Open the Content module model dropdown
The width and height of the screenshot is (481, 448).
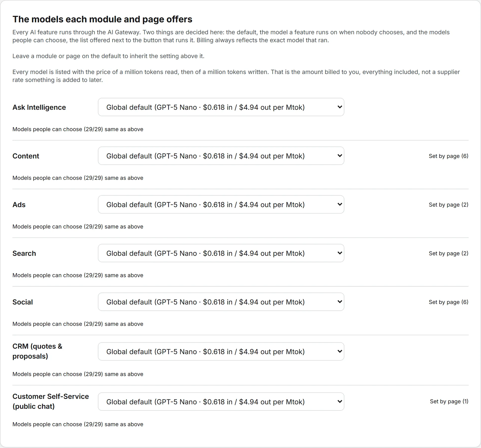tap(221, 156)
